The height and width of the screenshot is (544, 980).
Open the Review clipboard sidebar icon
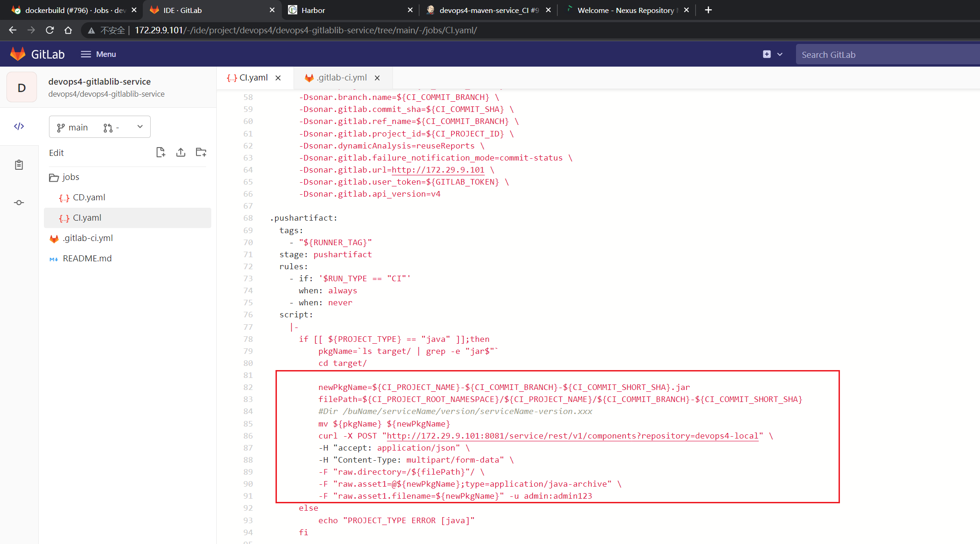pyautogui.click(x=19, y=165)
